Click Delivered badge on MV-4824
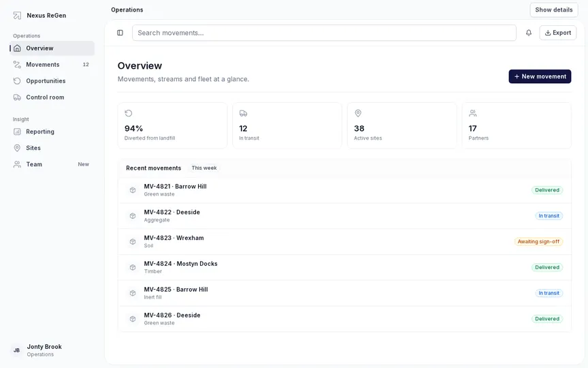 tap(546, 267)
